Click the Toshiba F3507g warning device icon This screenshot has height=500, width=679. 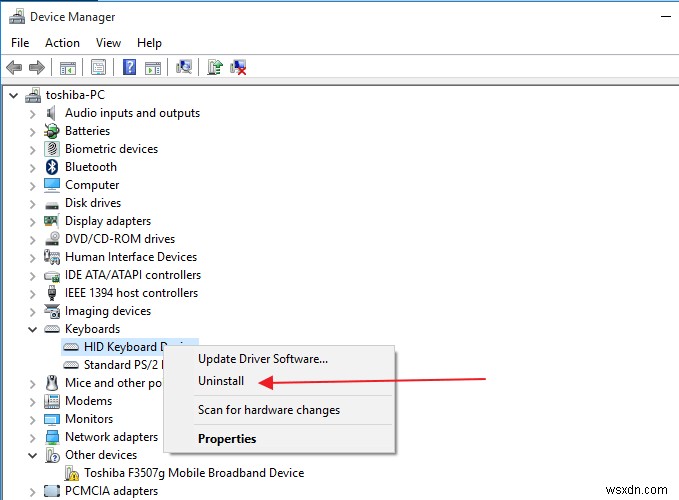[x=71, y=473]
